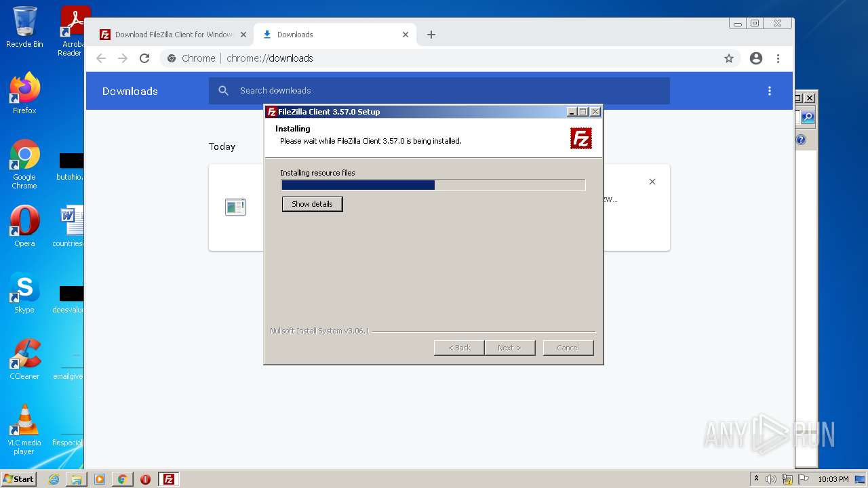Launch CCleaner from the desktop

point(24,359)
